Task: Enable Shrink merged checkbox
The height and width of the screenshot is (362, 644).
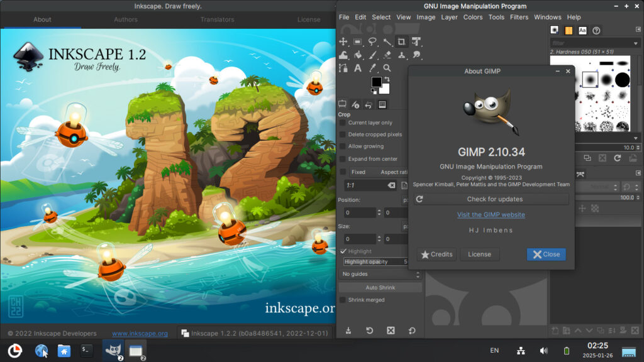Action: (343, 300)
